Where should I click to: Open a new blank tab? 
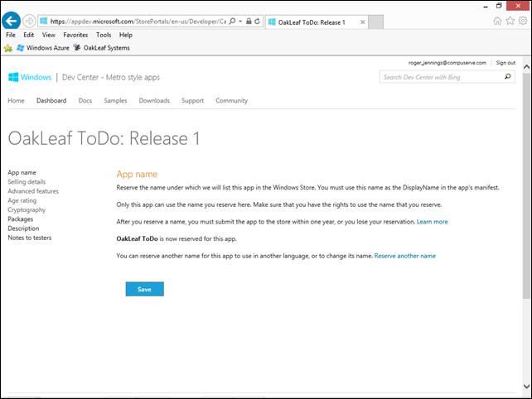(376, 22)
